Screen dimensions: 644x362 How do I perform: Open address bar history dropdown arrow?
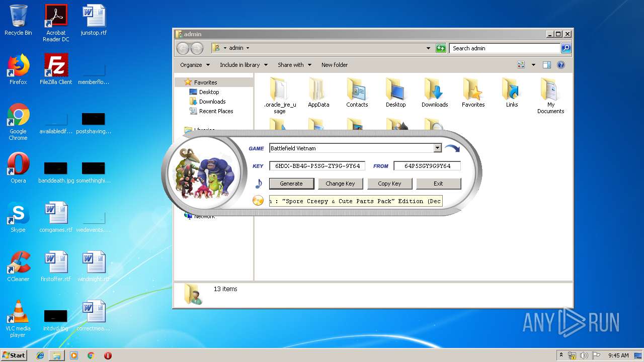point(428,48)
